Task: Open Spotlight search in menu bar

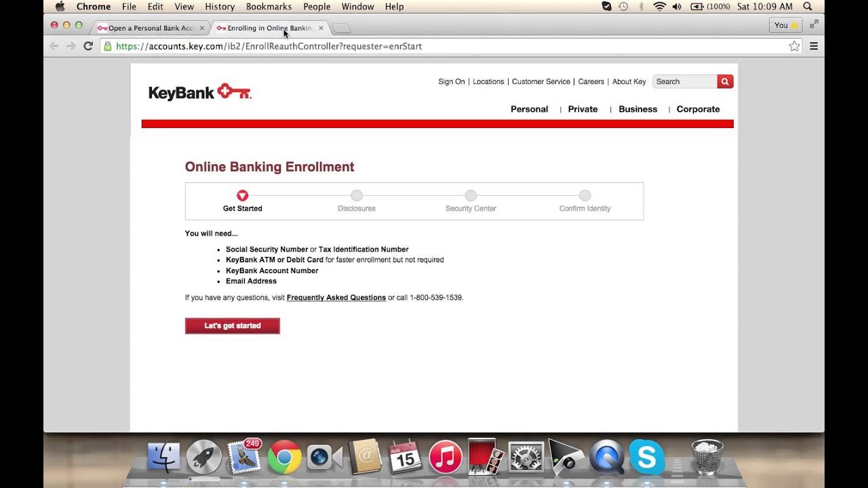Action: [807, 6]
